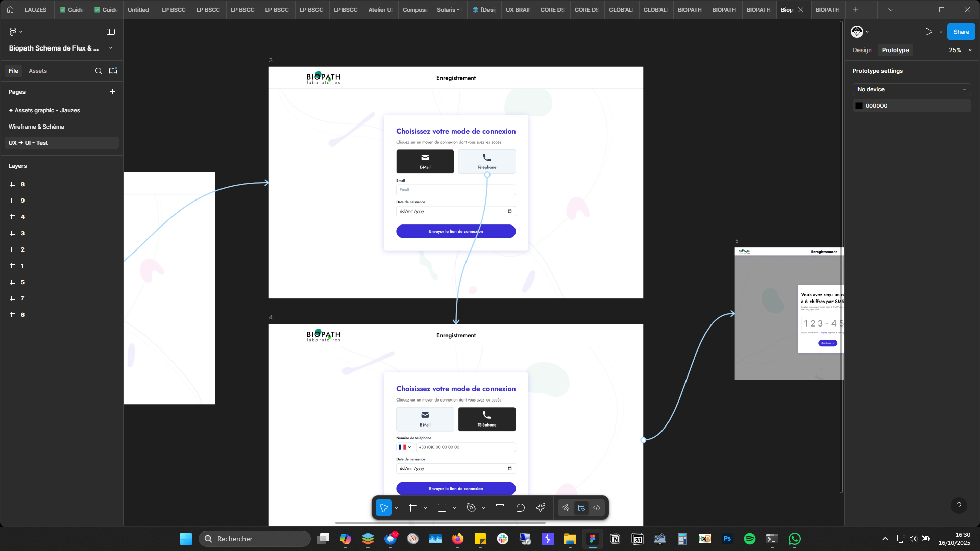Switch to Dev Mode toggle
Viewport: 980px width, 551px height.
coord(597,508)
